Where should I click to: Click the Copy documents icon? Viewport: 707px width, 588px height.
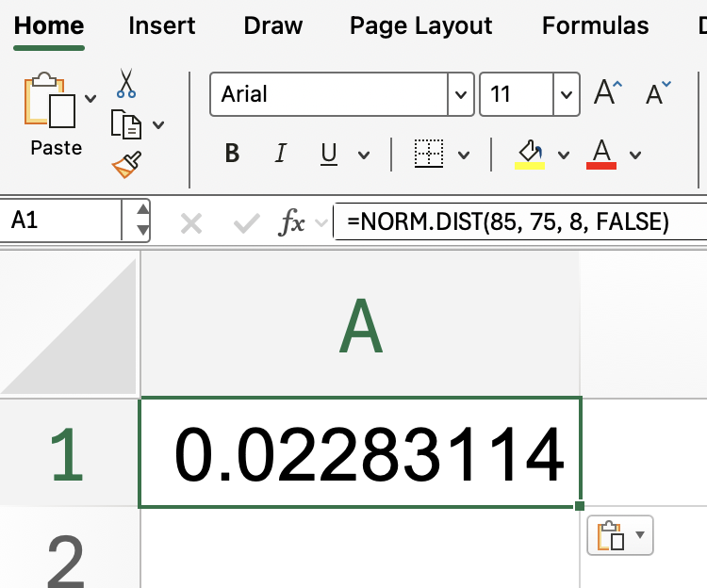coord(126,124)
